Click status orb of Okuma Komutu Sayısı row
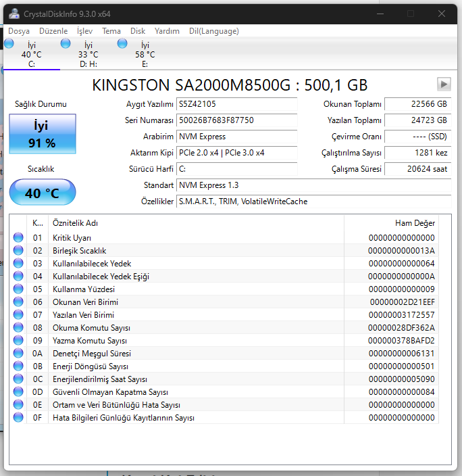This screenshot has width=462, height=476. 18,327
